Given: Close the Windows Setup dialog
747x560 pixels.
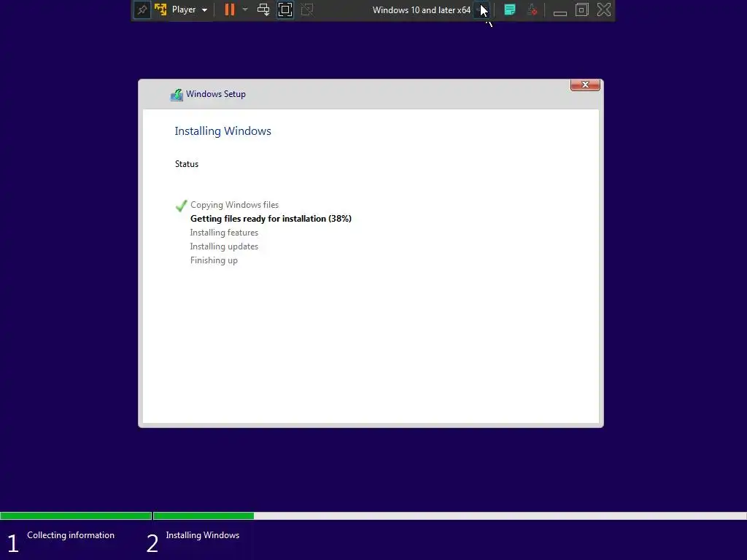Looking at the screenshot, I should pyautogui.click(x=585, y=85).
